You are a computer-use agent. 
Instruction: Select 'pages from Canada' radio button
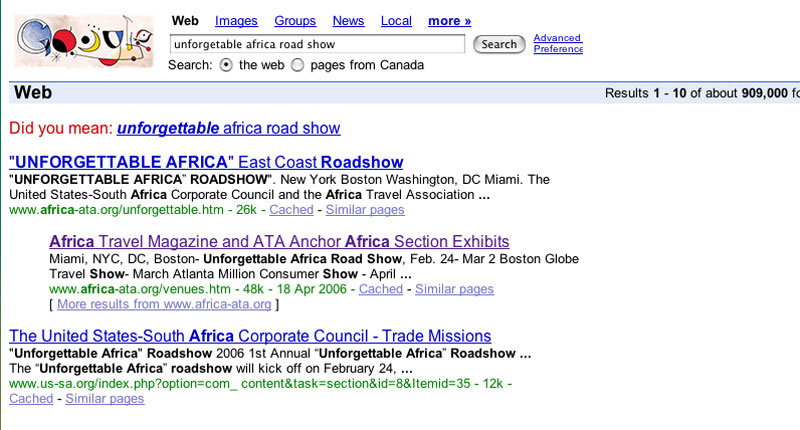tap(297, 65)
